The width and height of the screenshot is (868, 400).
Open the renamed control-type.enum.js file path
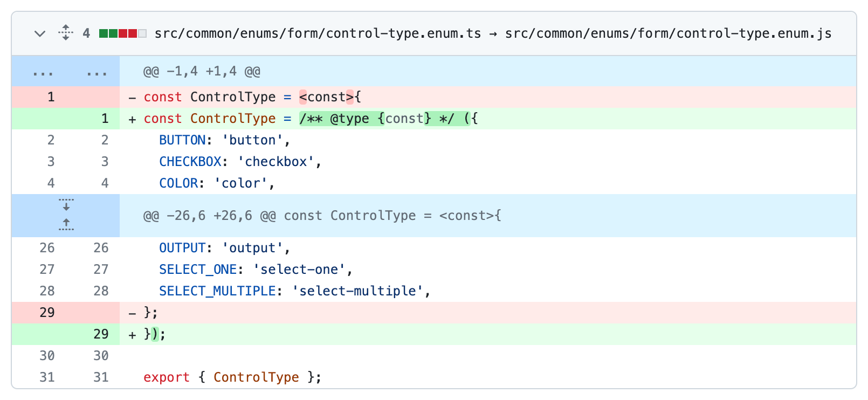(x=668, y=33)
